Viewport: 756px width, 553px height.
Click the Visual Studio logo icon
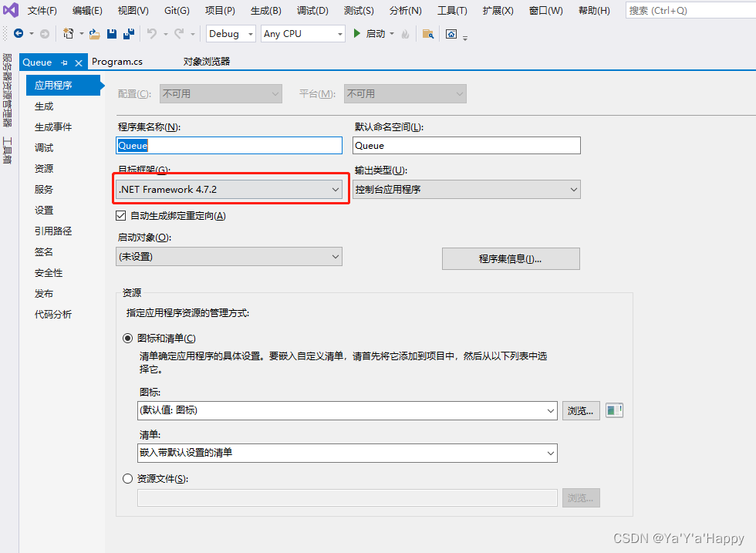[x=11, y=10]
